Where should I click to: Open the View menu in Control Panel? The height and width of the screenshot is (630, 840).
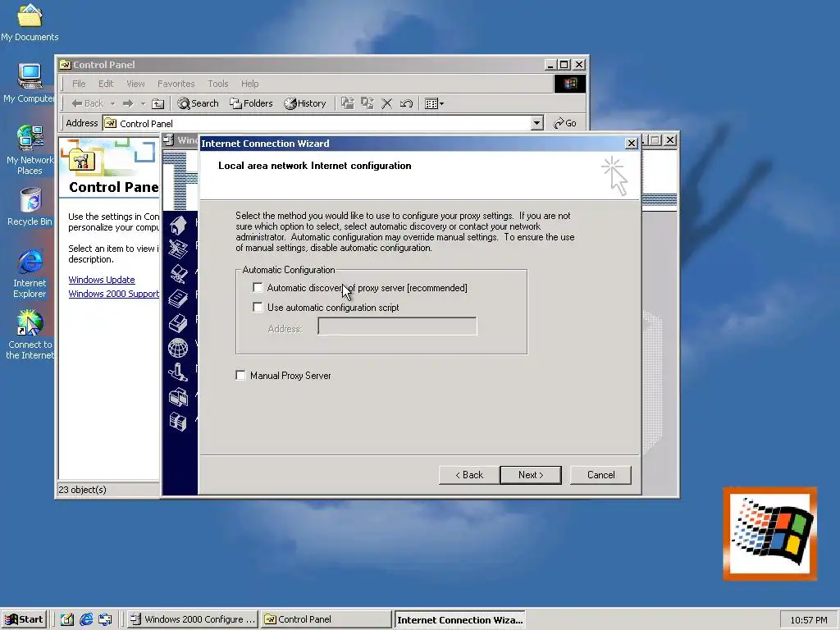(x=135, y=84)
